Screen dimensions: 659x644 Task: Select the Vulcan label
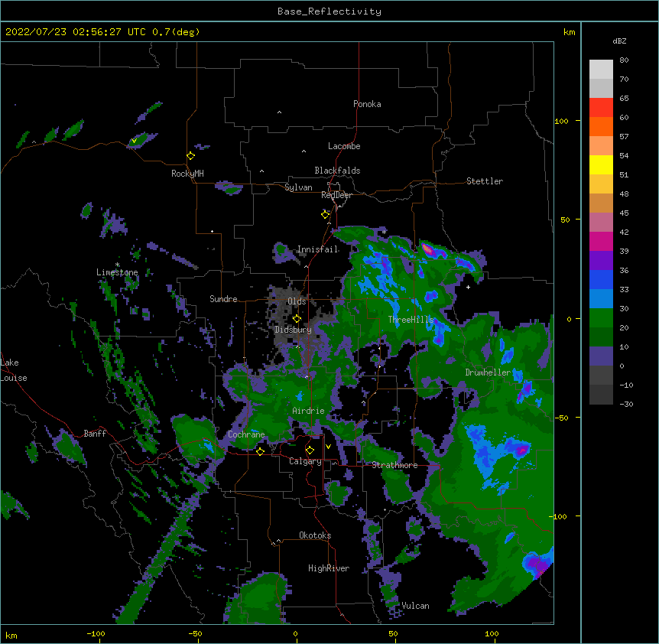pos(415,606)
